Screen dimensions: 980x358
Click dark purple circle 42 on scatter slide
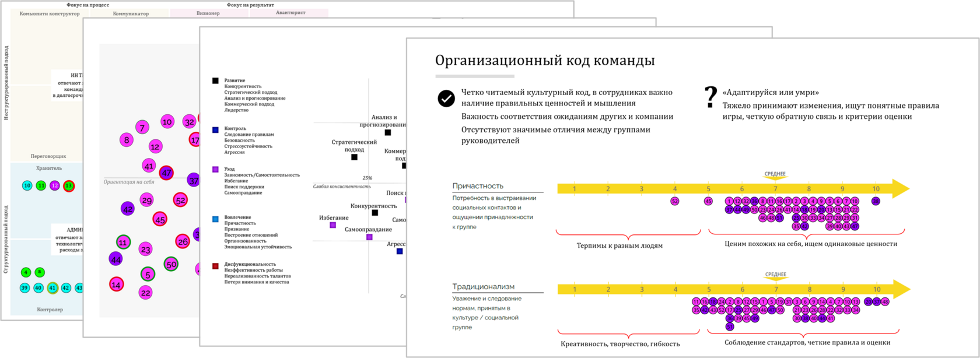pyautogui.click(x=128, y=209)
